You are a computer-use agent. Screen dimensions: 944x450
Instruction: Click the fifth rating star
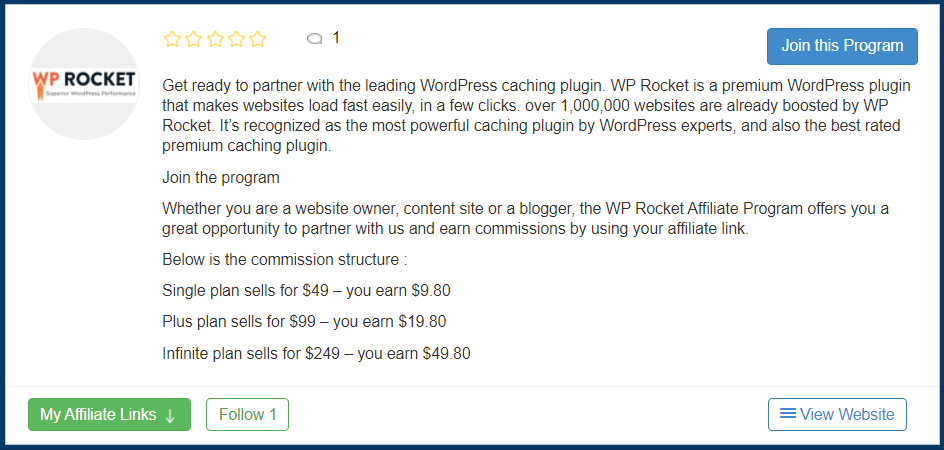pos(258,39)
